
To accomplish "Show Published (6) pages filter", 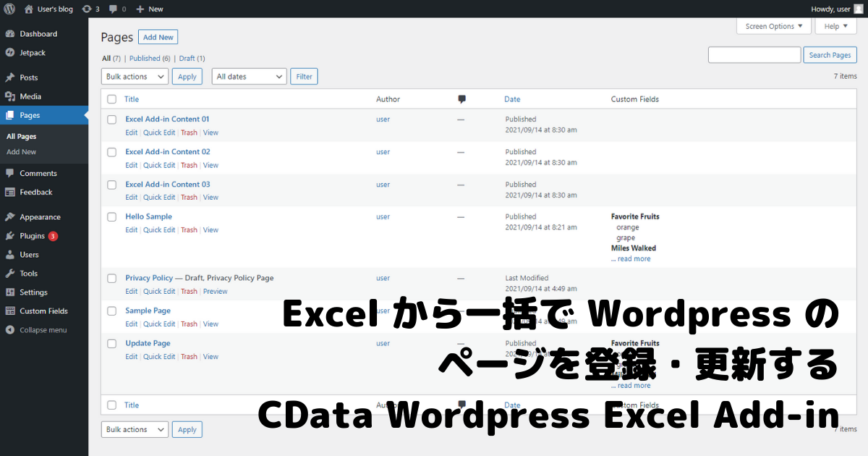I will (150, 59).
